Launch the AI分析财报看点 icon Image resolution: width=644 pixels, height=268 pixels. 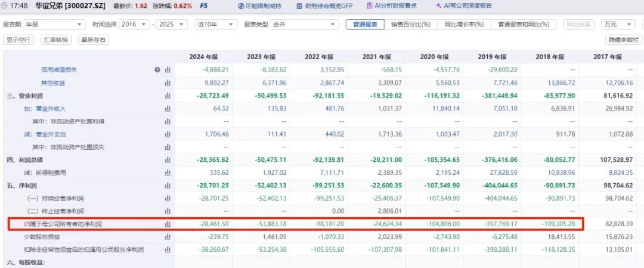tap(369, 6)
